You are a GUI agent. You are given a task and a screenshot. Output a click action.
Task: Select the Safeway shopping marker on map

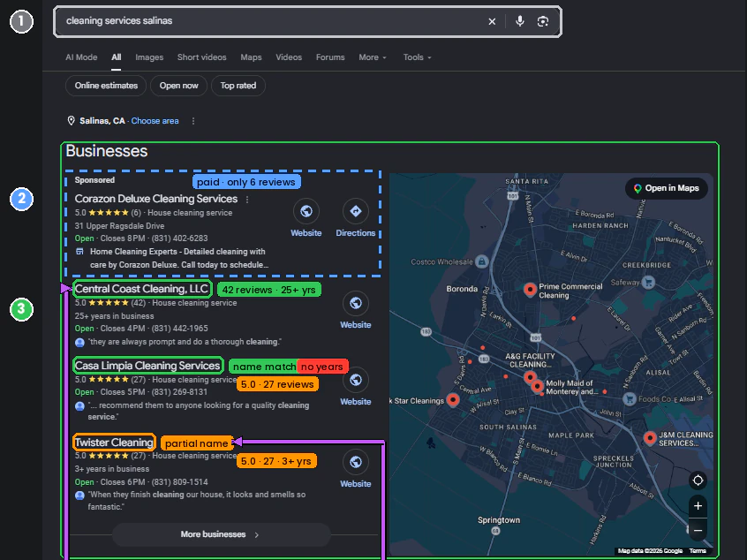click(647, 282)
